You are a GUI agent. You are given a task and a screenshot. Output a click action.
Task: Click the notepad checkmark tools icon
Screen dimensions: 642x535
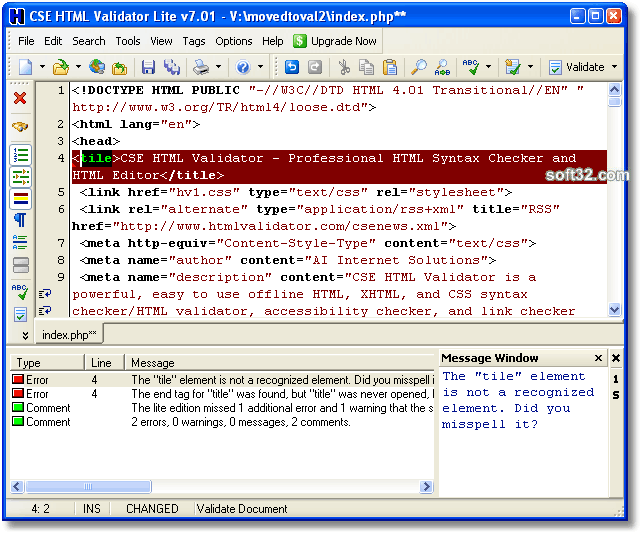click(513, 67)
